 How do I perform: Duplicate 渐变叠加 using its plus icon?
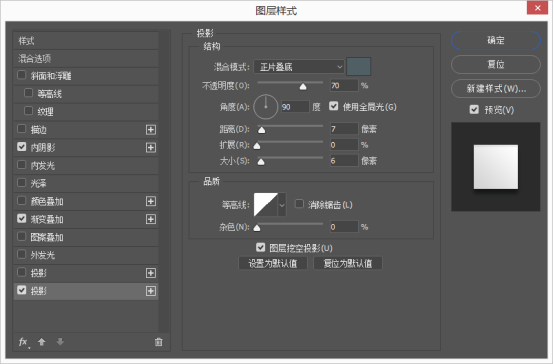151,219
